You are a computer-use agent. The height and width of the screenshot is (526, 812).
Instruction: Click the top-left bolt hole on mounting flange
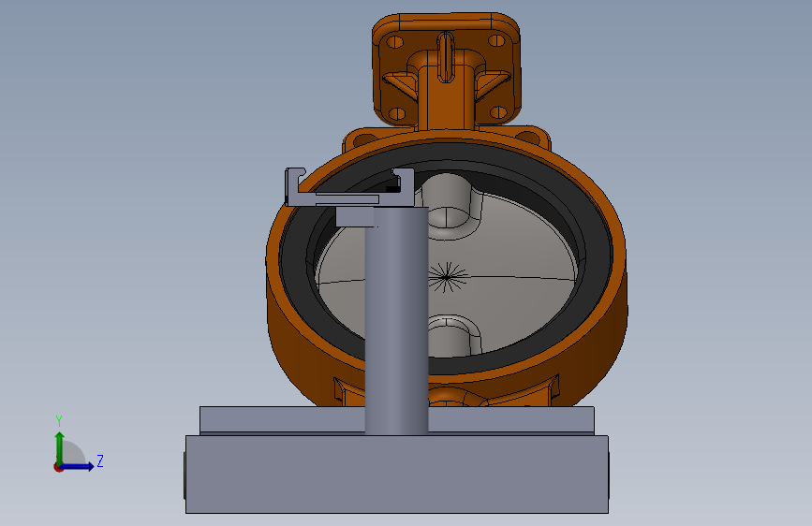click(x=395, y=41)
